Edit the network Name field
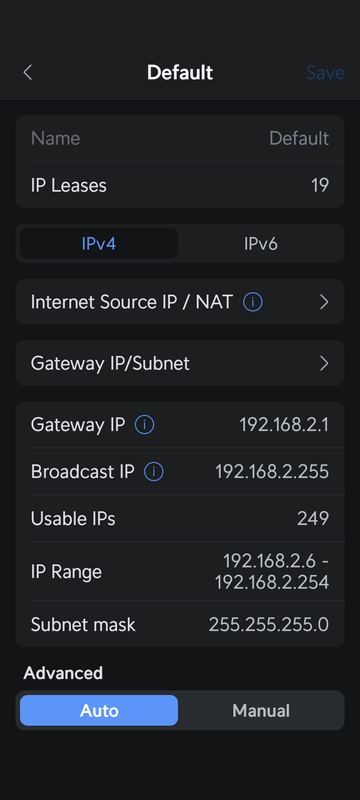 180,138
